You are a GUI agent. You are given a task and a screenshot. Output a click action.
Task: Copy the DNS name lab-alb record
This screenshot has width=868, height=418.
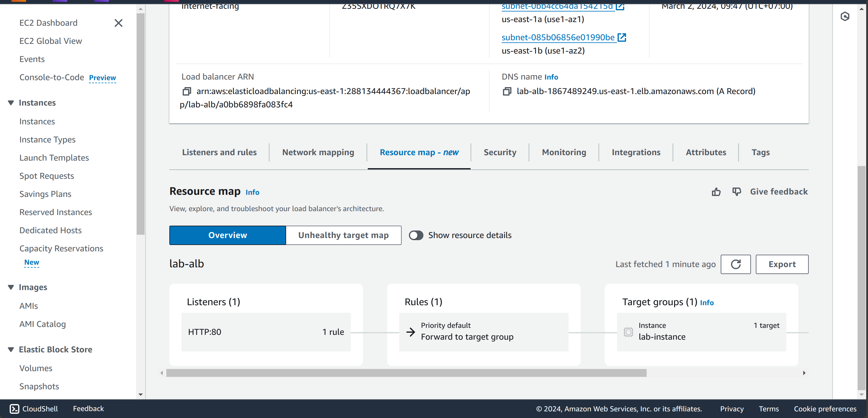point(507,91)
